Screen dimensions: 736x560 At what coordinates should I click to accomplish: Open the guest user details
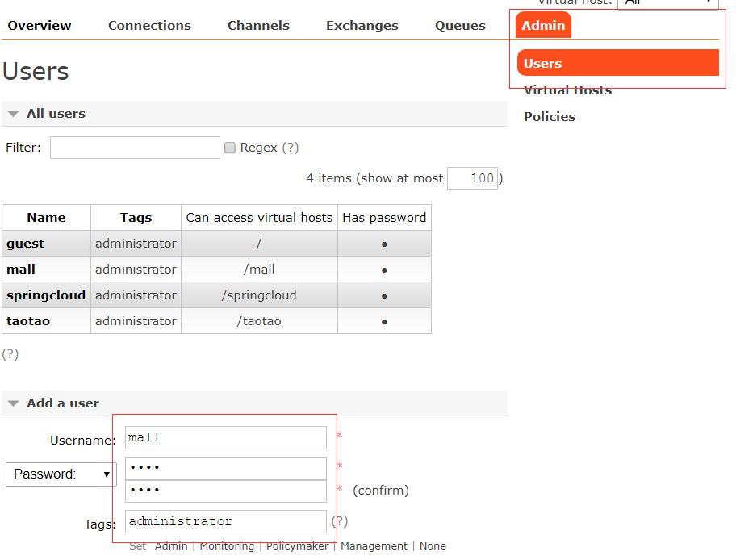26,244
